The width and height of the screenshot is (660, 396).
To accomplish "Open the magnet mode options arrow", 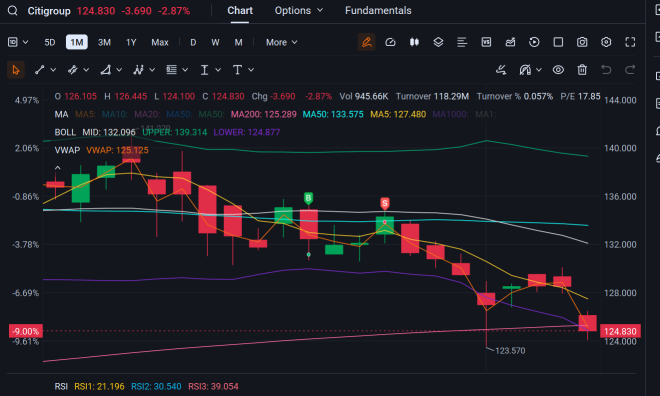I will pos(539,70).
